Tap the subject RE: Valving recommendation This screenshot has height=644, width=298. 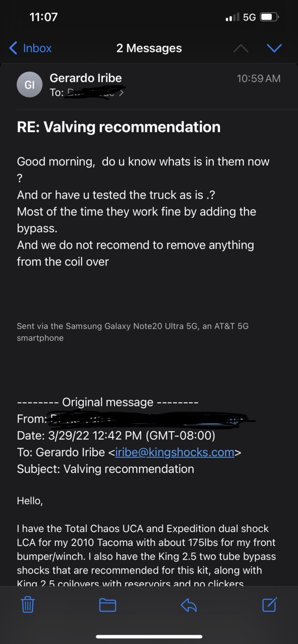pyautogui.click(x=119, y=127)
